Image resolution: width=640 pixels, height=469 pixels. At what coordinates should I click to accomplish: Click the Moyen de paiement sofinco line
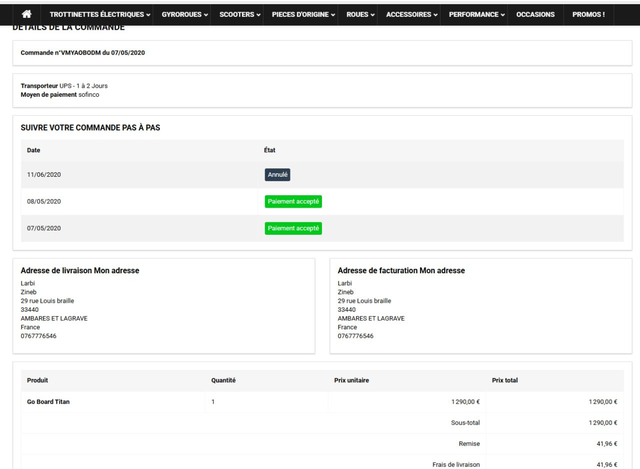tap(60, 95)
